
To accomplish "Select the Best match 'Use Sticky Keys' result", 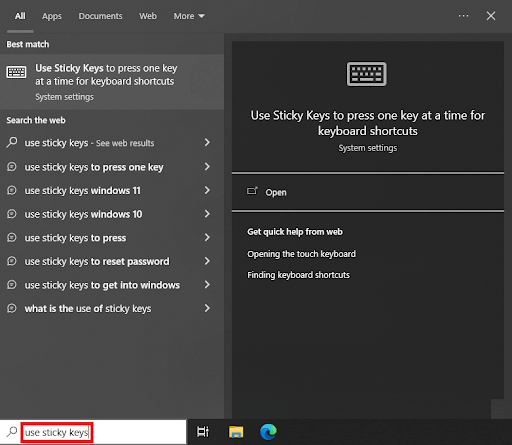I will coord(112,82).
